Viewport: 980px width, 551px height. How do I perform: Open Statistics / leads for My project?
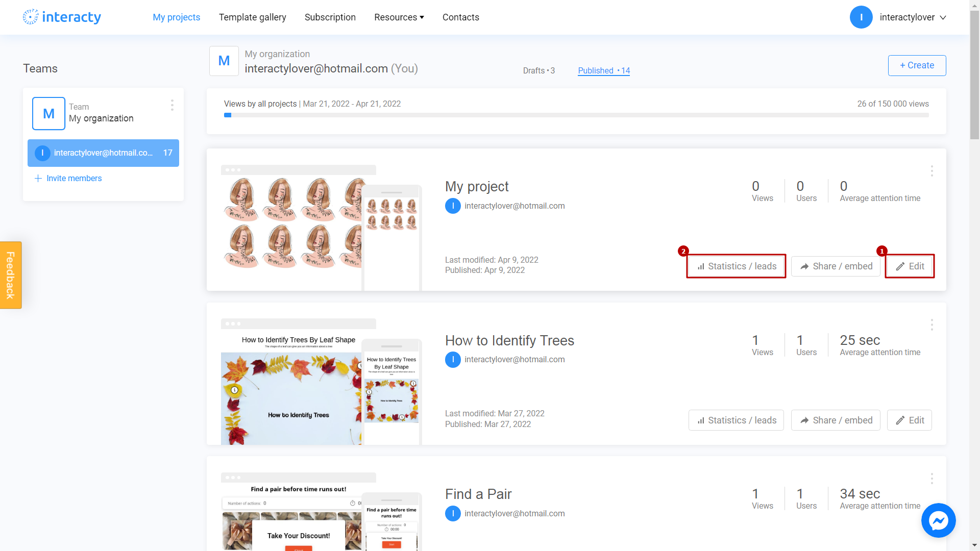(736, 266)
